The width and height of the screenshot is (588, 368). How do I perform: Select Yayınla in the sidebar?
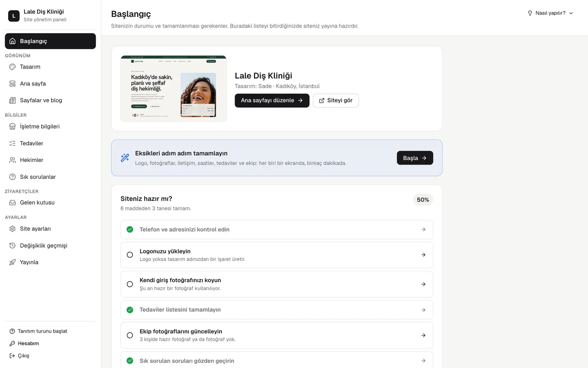pyautogui.click(x=50, y=262)
